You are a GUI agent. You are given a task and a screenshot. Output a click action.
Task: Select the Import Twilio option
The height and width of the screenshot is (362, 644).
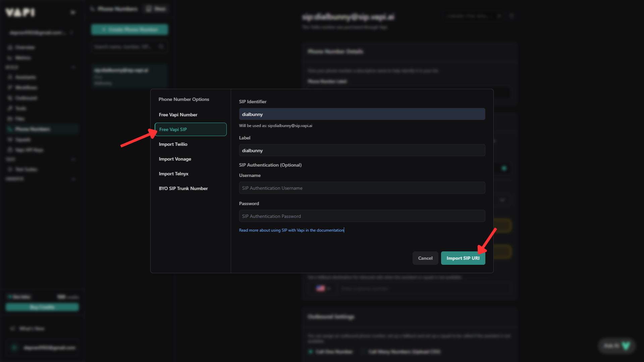[x=173, y=144]
